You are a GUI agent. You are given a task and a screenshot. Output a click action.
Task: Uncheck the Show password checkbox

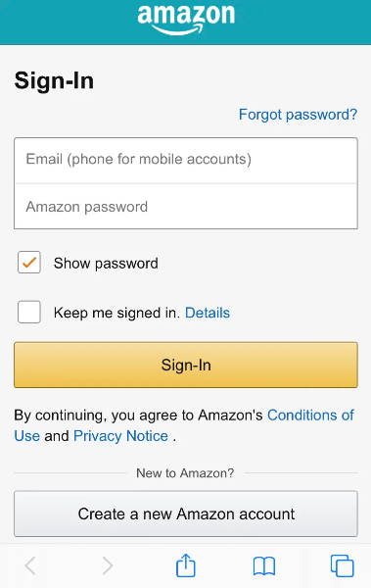pos(29,262)
